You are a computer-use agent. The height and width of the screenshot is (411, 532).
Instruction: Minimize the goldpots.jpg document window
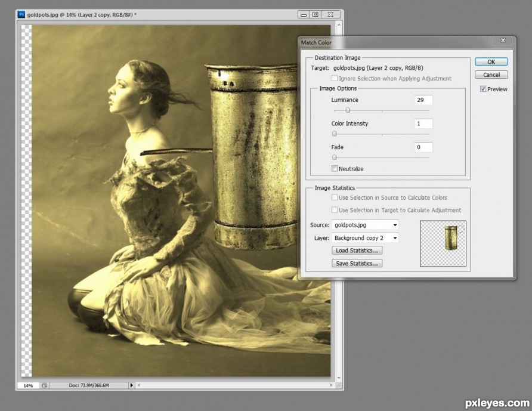pos(304,14)
